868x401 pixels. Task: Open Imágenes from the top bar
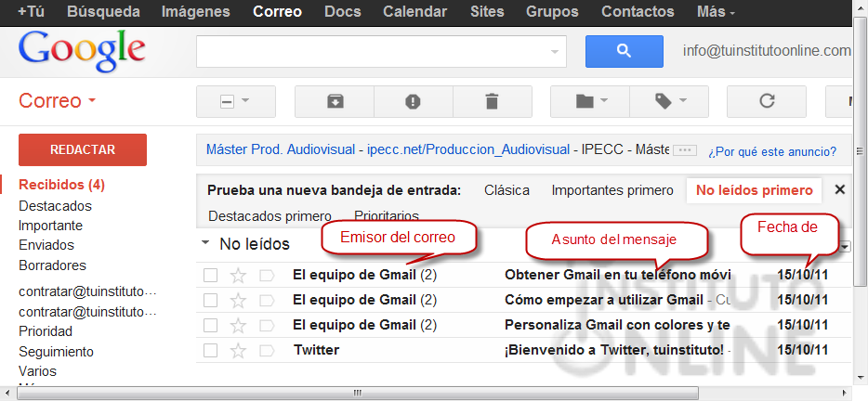pos(196,12)
